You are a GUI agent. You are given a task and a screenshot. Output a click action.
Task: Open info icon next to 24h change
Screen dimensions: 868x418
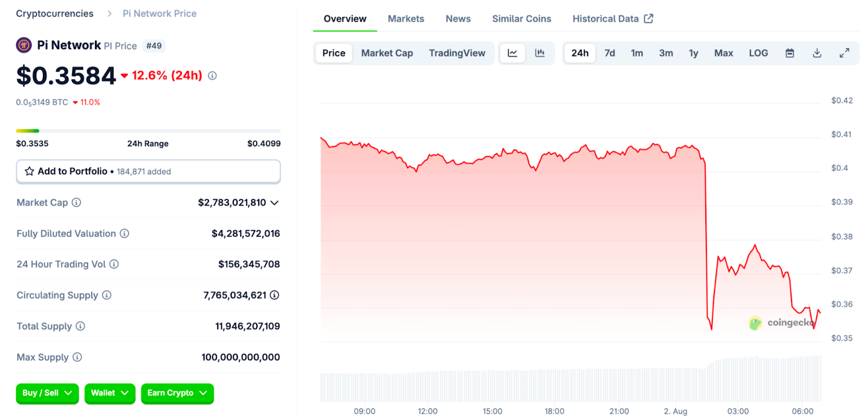point(213,75)
